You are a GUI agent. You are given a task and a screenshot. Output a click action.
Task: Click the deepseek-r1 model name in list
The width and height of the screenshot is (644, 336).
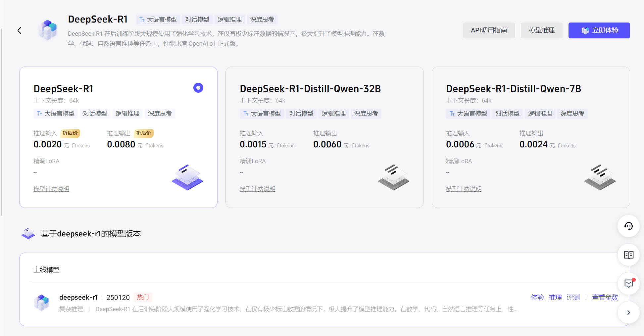(x=78, y=297)
